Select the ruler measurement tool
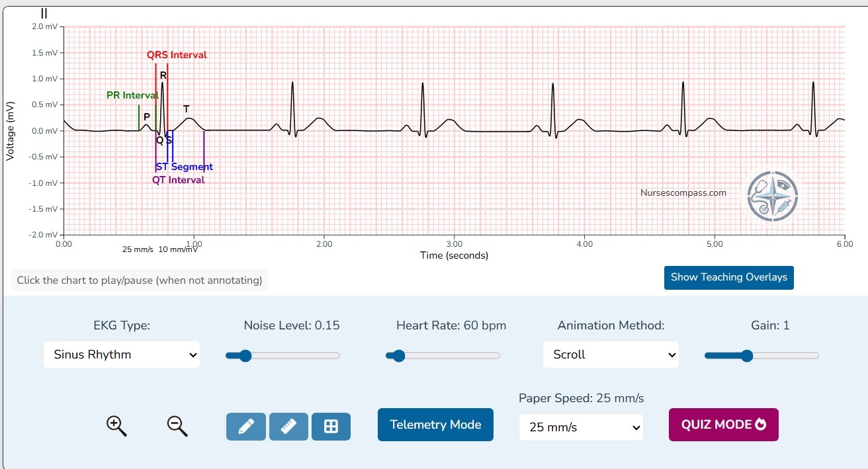Viewport: 868px width, 469px height. pyautogui.click(x=288, y=426)
